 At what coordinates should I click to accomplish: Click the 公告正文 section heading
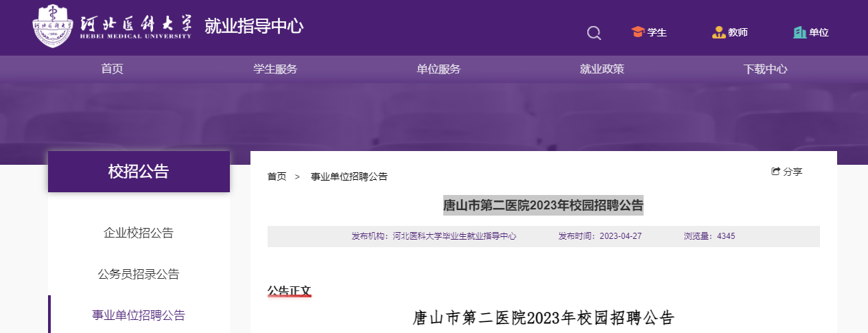tap(289, 291)
